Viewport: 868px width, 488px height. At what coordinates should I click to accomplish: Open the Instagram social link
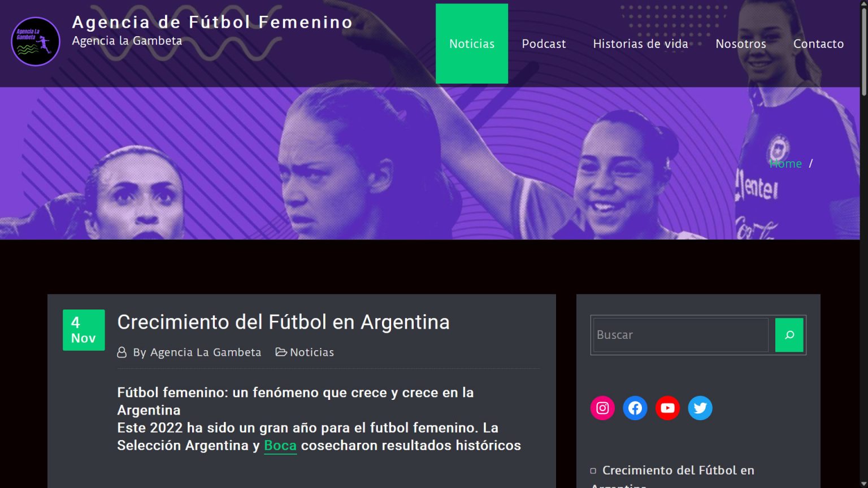coord(602,408)
